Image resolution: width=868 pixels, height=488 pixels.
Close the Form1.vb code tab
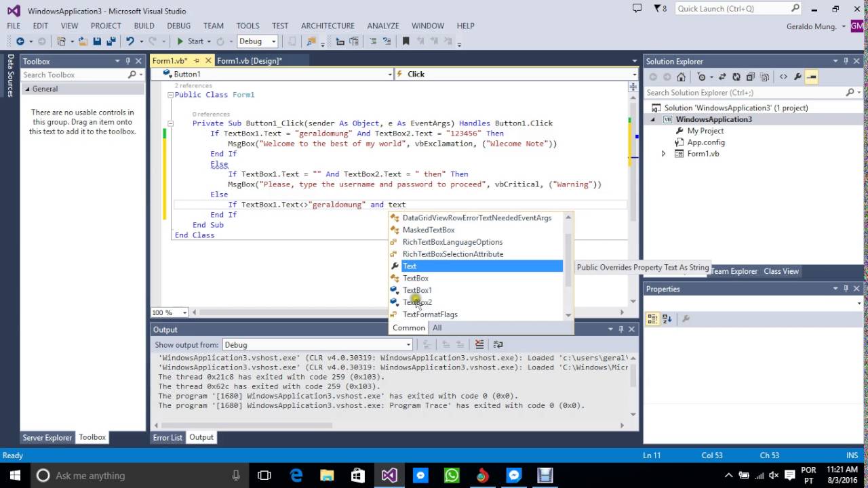(209, 61)
